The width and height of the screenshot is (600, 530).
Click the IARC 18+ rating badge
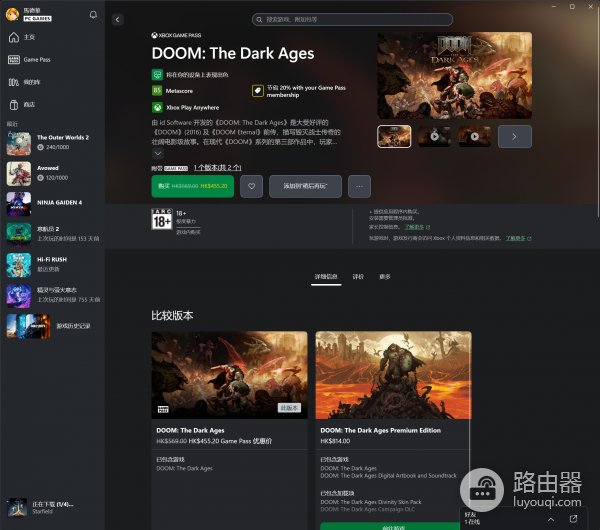[162, 219]
